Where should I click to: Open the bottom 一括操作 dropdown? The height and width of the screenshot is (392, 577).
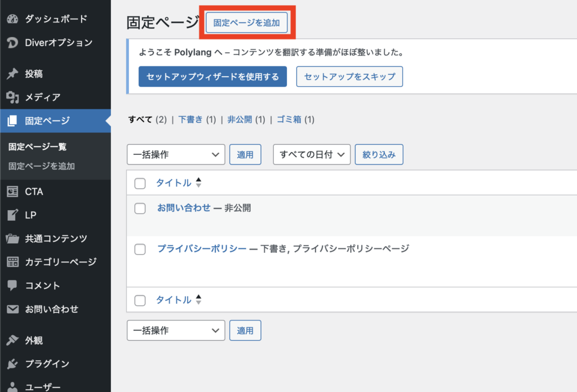click(x=176, y=331)
